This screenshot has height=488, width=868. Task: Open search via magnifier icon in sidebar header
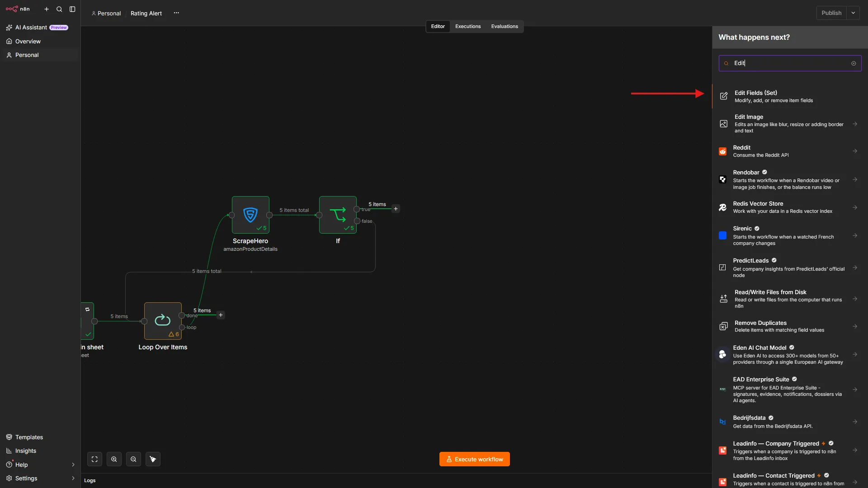tap(59, 9)
